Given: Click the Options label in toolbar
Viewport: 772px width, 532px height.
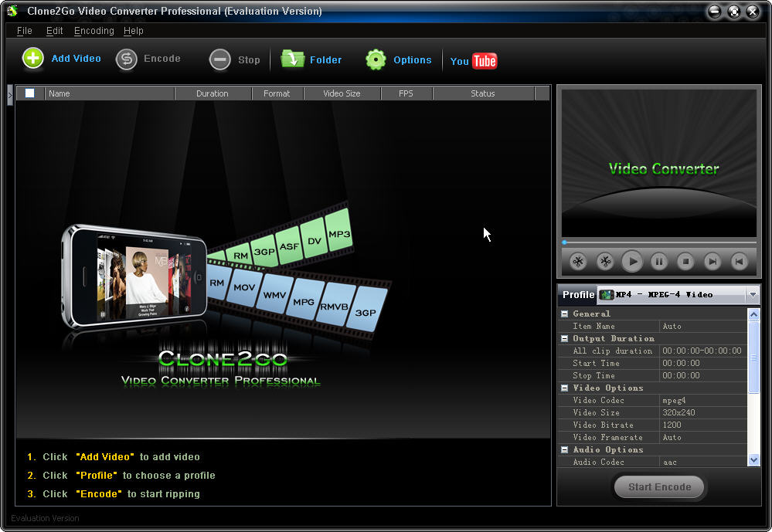Looking at the screenshot, I should (412, 60).
